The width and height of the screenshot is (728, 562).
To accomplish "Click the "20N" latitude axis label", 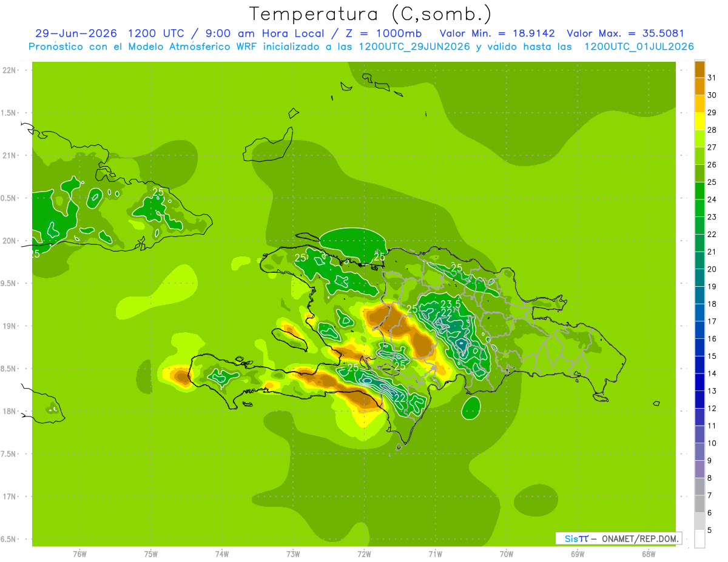I will 9,241.
